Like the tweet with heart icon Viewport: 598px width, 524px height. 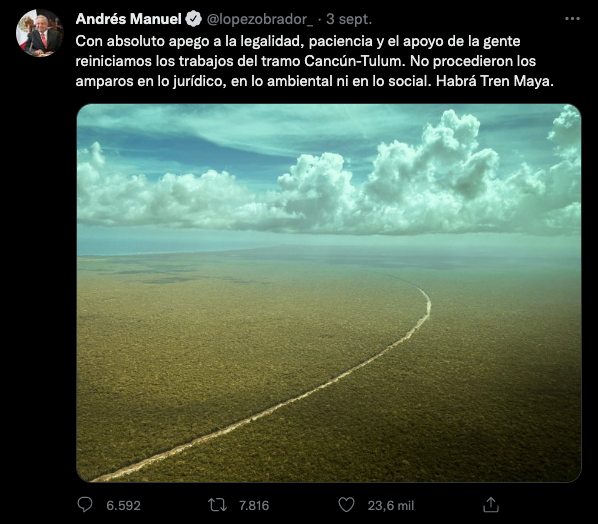(346, 505)
